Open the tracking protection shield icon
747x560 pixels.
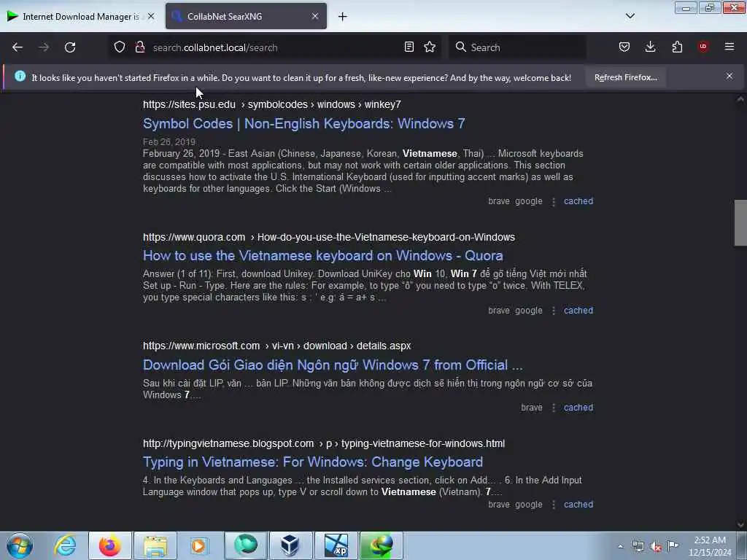120,47
